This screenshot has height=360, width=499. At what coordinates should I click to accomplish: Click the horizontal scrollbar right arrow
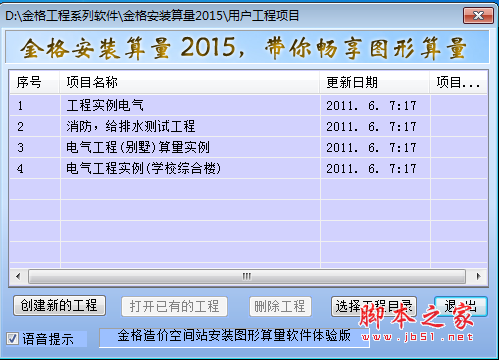click(479, 276)
